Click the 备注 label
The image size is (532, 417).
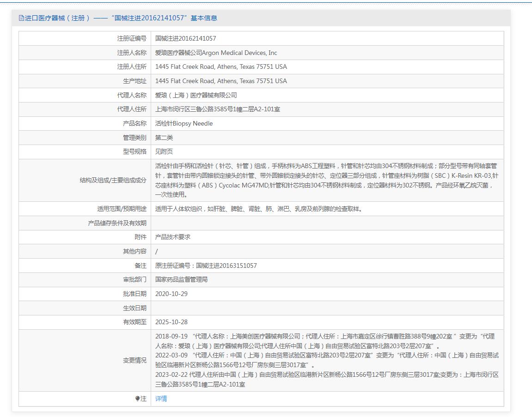point(141,266)
